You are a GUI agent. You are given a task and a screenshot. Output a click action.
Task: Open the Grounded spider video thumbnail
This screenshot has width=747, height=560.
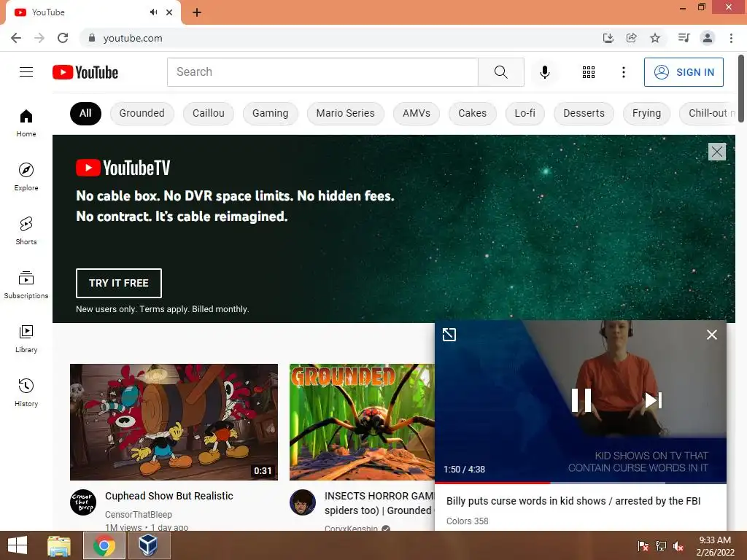pos(362,422)
